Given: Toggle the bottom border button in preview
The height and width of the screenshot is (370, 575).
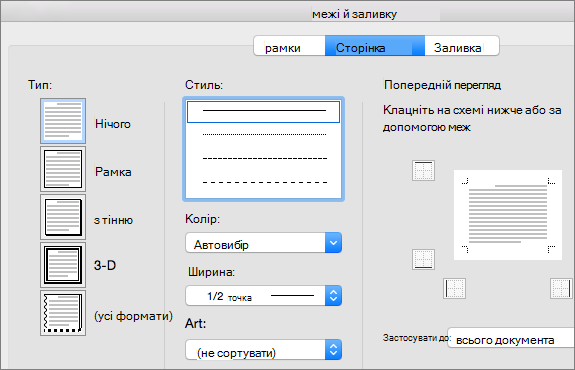Looking at the screenshot, I should pos(424,259).
